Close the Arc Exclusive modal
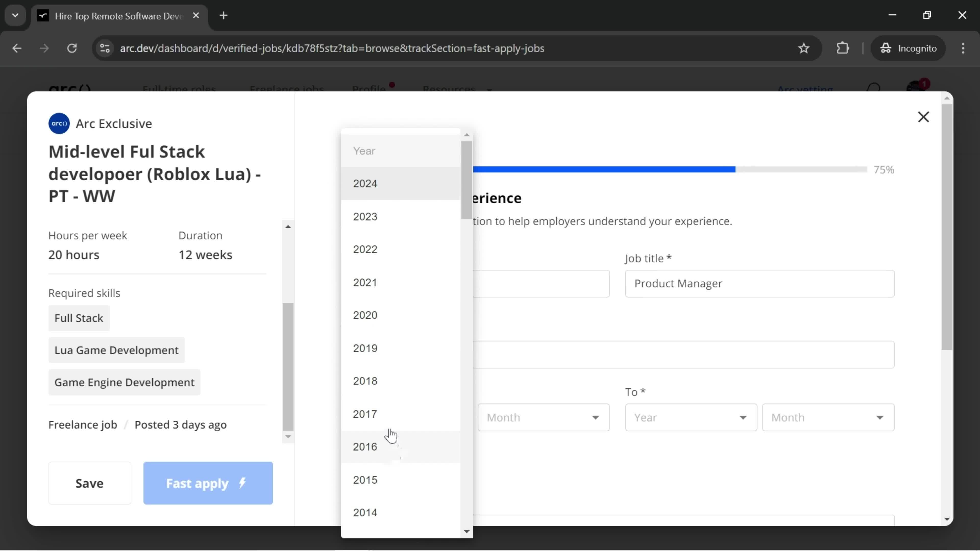 coord(923,116)
